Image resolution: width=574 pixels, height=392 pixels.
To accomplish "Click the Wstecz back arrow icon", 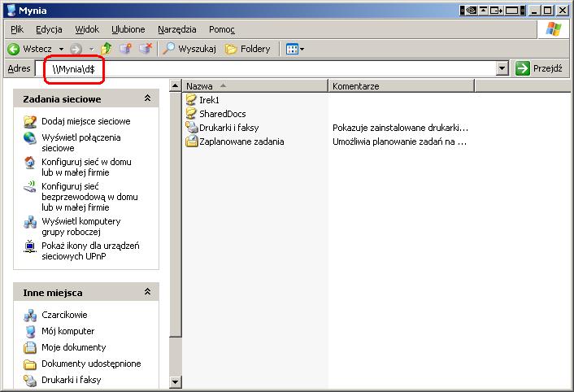I will [14, 49].
